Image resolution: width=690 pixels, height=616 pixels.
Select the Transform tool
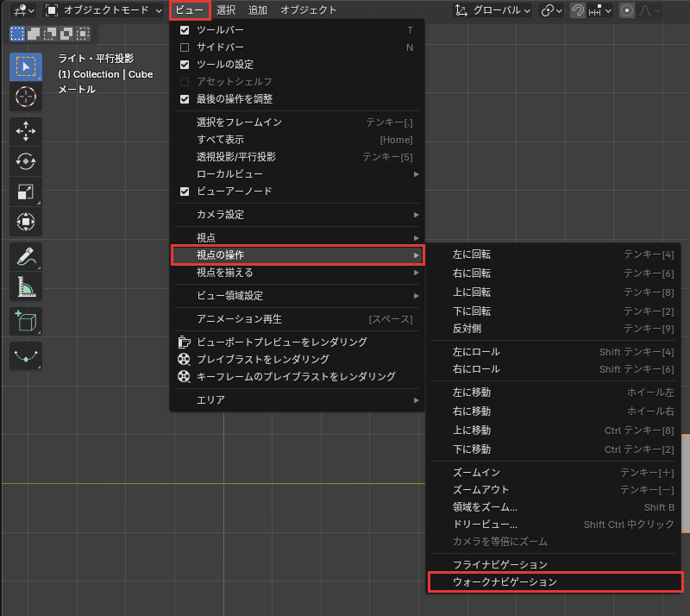pyautogui.click(x=26, y=222)
